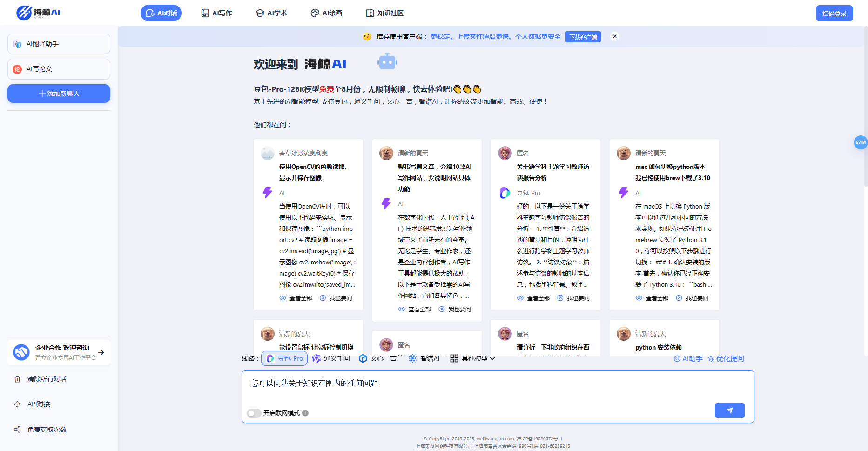This screenshot has width=868, height=451.
Task: Click the 海鲸AI logo
Action: [x=38, y=13]
